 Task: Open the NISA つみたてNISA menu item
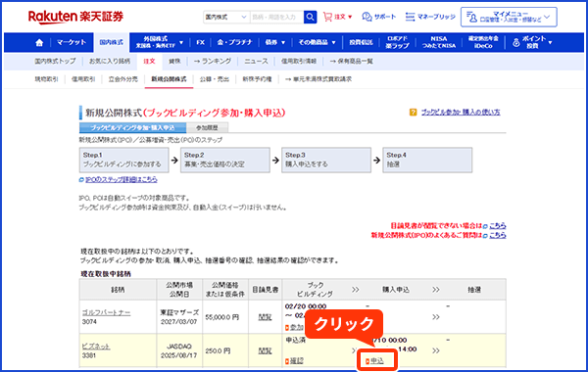pyautogui.click(x=439, y=42)
